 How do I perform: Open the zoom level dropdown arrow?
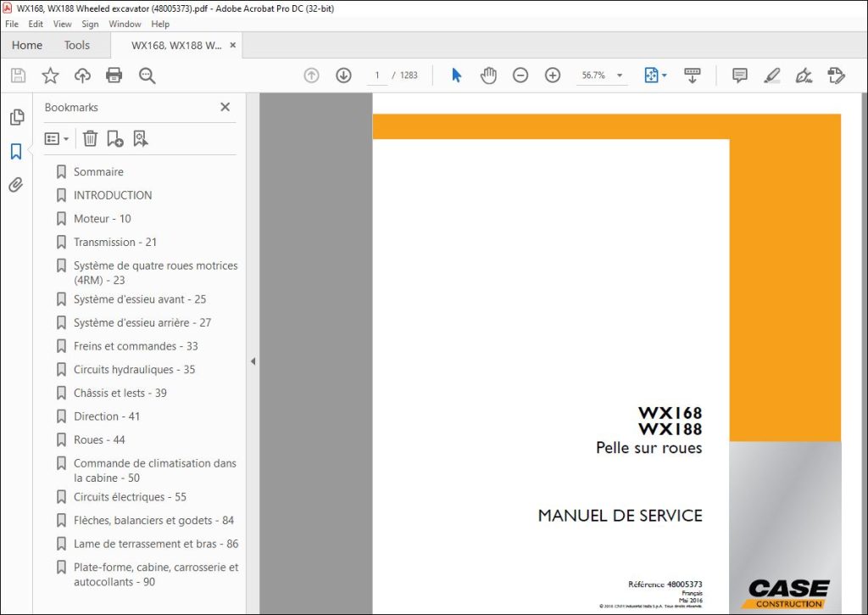[x=620, y=75]
